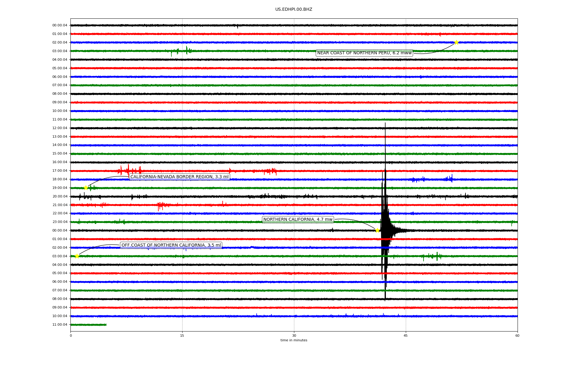
Task: Click the Northern California 4.7 star marker
Action: (377, 230)
